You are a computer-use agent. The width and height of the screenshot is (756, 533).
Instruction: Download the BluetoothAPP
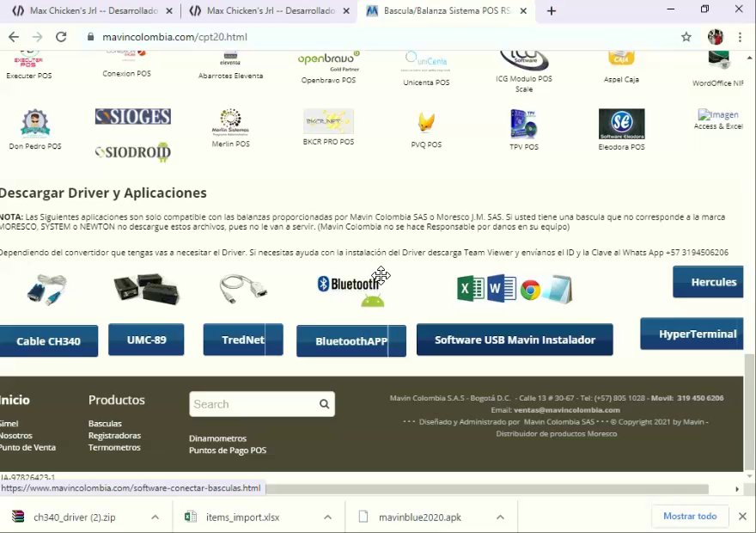click(351, 341)
